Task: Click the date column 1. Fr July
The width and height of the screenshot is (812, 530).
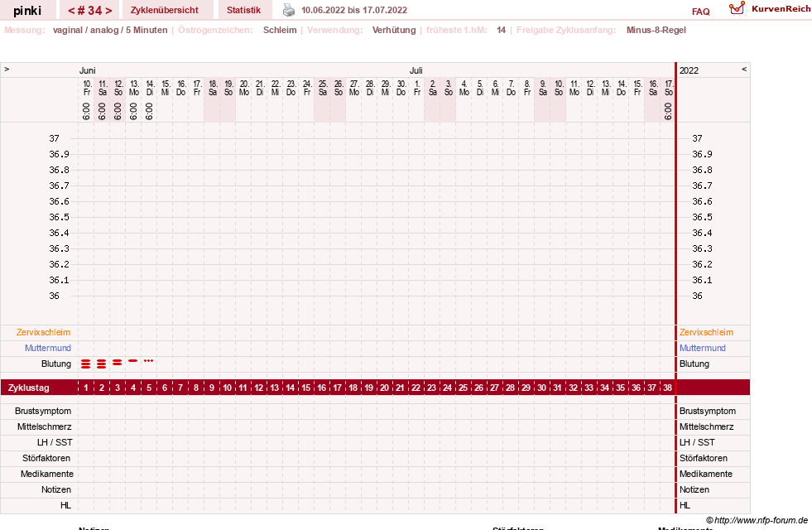Action: coord(417,88)
